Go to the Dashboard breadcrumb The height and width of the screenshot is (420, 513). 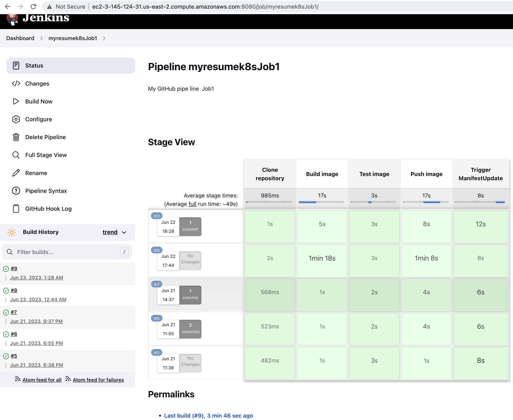click(20, 38)
